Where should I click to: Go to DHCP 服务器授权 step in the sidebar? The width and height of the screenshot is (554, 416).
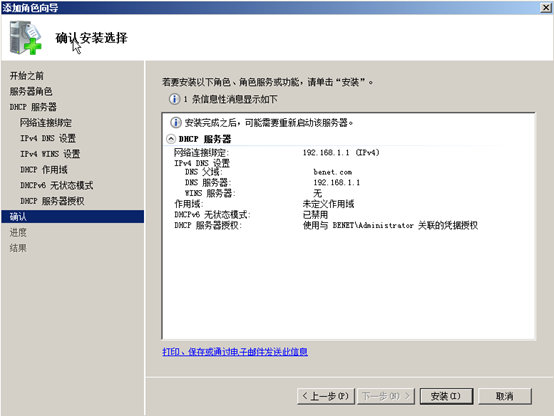(x=52, y=201)
